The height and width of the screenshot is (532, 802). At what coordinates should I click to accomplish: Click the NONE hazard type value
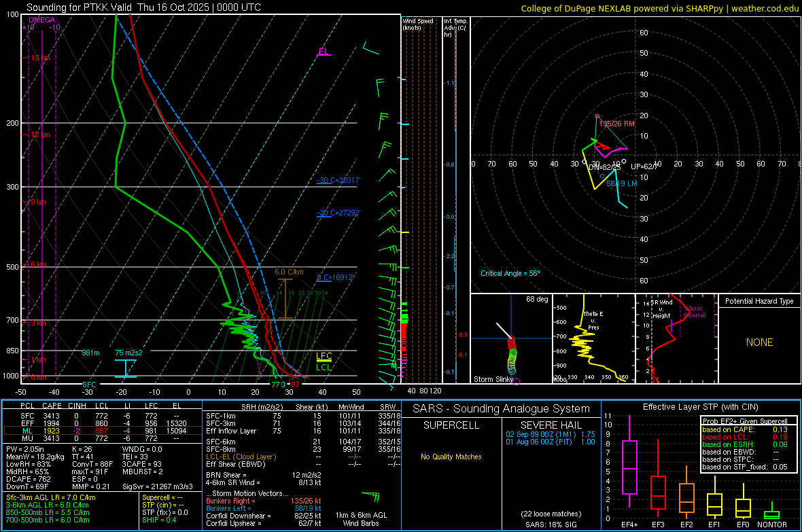(x=759, y=342)
